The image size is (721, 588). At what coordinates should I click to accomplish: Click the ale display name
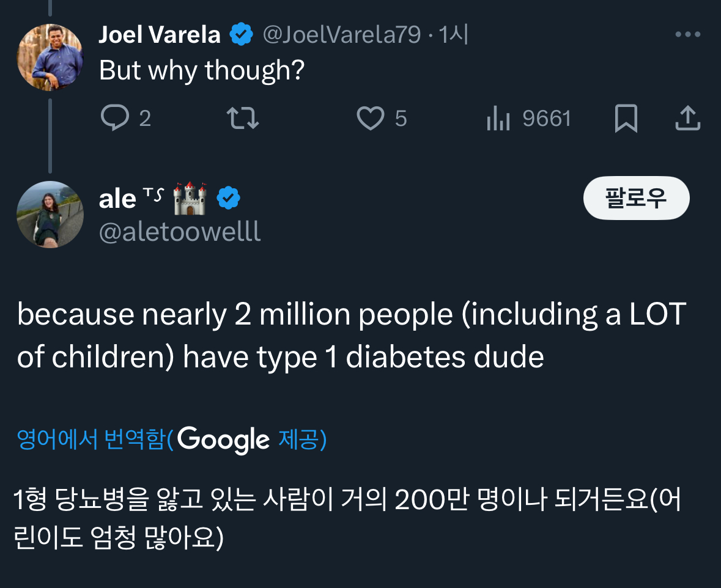coord(117,199)
